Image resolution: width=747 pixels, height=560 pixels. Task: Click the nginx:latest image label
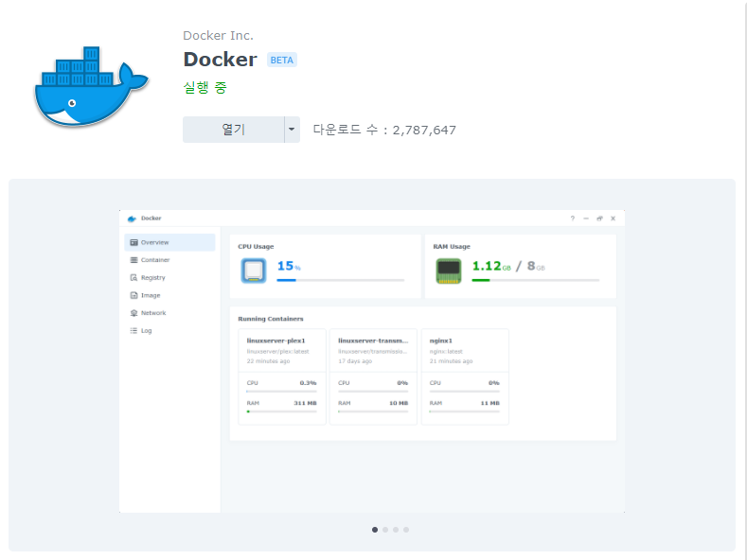[446, 352]
